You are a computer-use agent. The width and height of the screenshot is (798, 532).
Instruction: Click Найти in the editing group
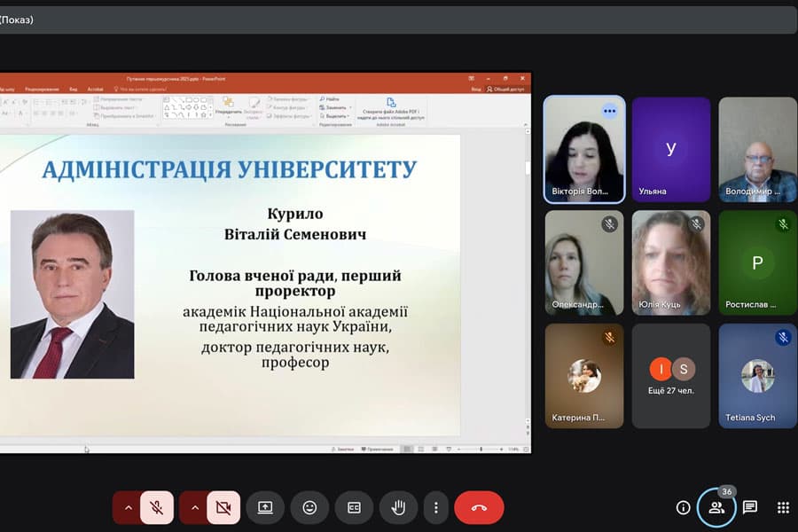coord(330,99)
